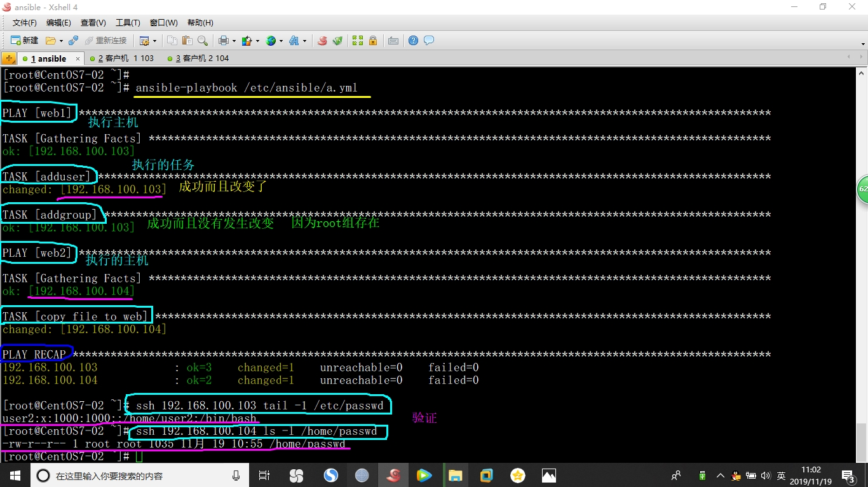868x487 pixels.
Task: Click the toolbar overflow arrow at right edge
Action: (x=864, y=43)
